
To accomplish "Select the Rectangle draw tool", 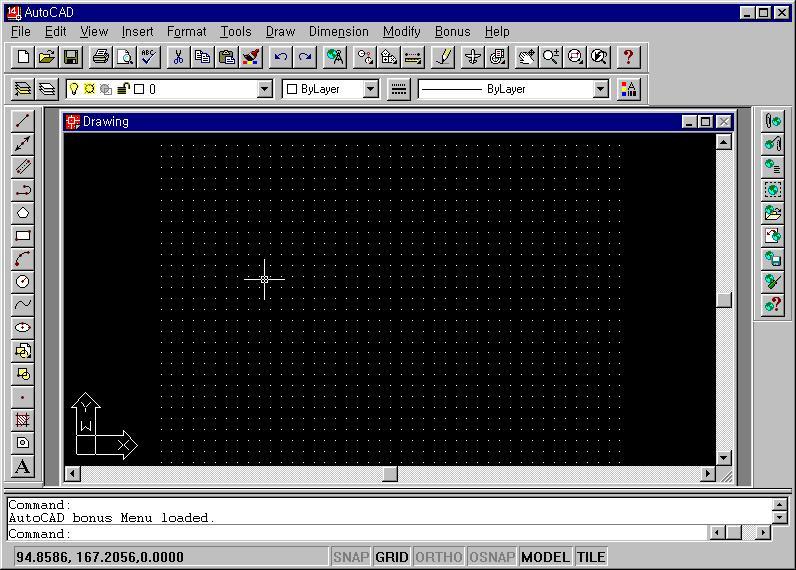I will (x=22, y=236).
